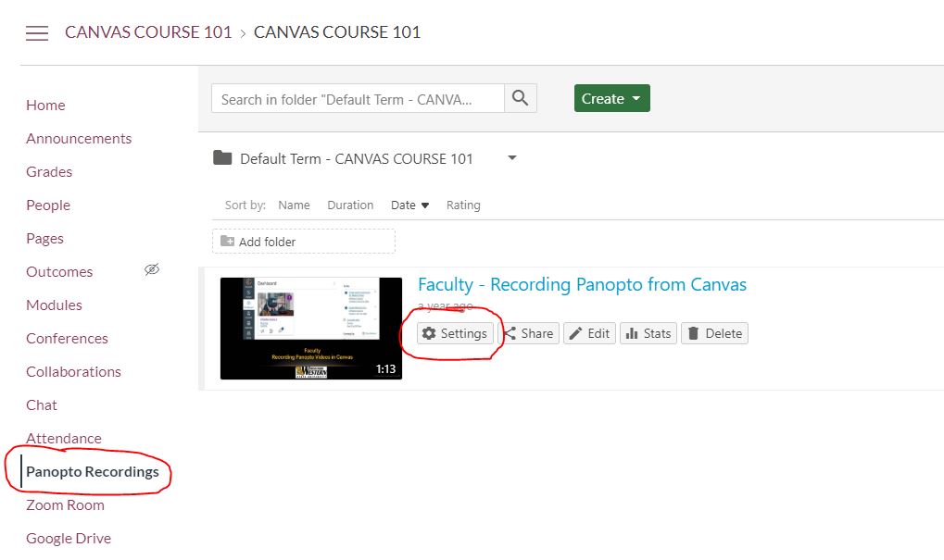Open the Create dropdown button
The image size is (944, 560).
pyautogui.click(x=611, y=98)
